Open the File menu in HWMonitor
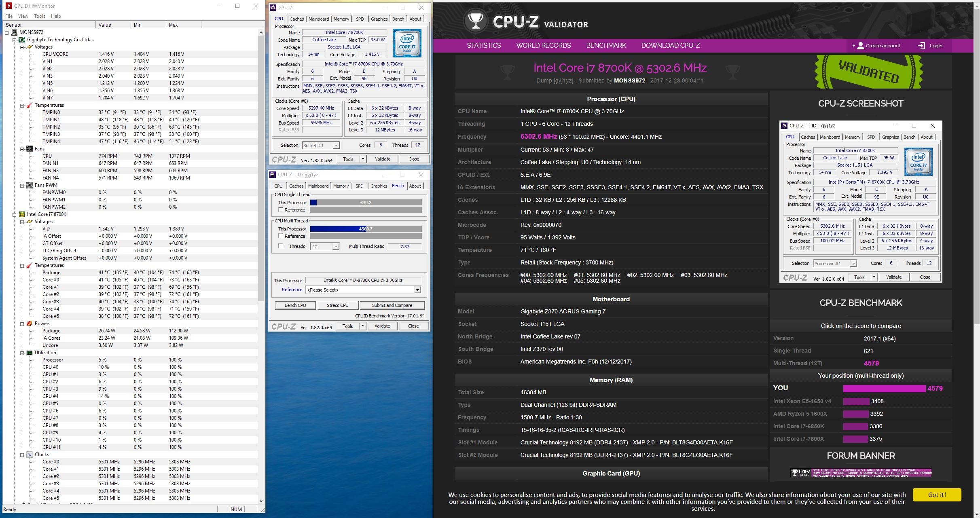 pyautogui.click(x=9, y=16)
